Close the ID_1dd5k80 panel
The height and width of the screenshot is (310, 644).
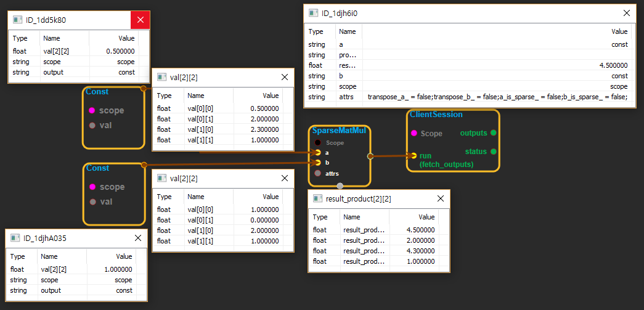pyautogui.click(x=141, y=20)
